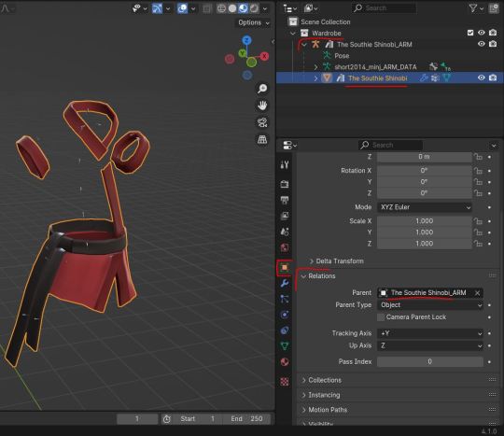Open the outliner filter dropdown
The height and width of the screenshot is (436, 504).
click(476, 8)
